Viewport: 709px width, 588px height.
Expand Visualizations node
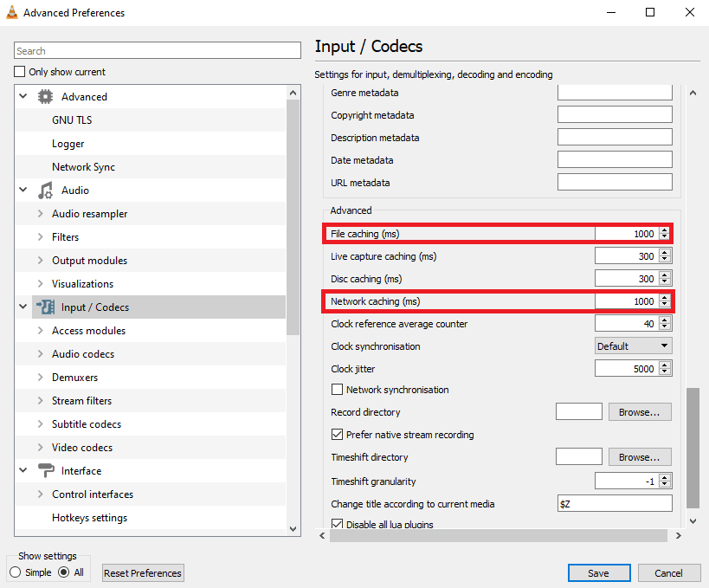click(x=40, y=283)
